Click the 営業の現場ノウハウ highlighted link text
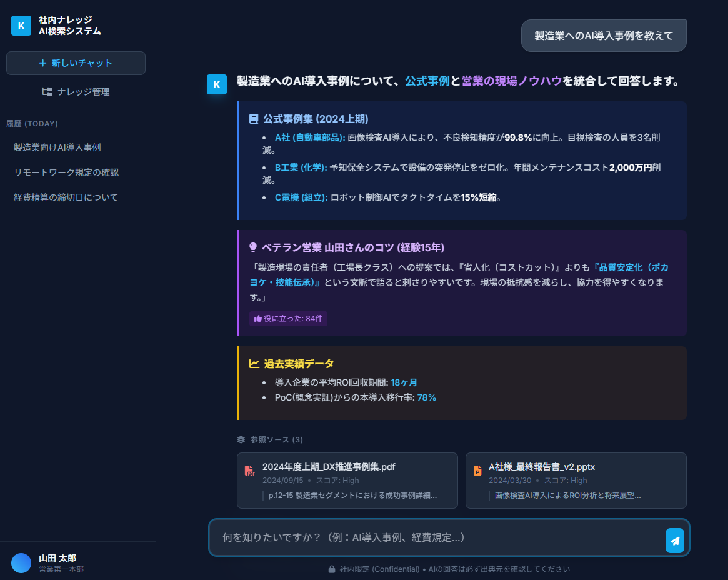The image size is (728, 580). (512, 81)
